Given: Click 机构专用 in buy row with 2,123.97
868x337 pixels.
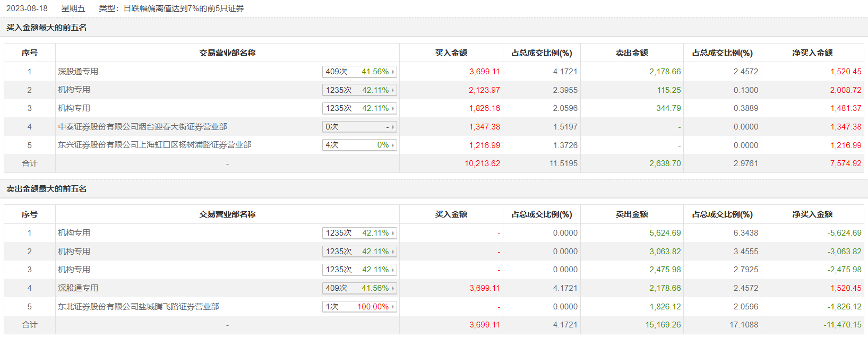Looking at the screenshot, I should click(74, 90).
